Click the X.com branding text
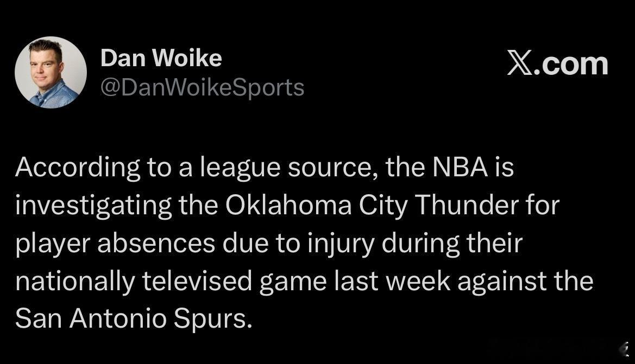 click(557, 64)
